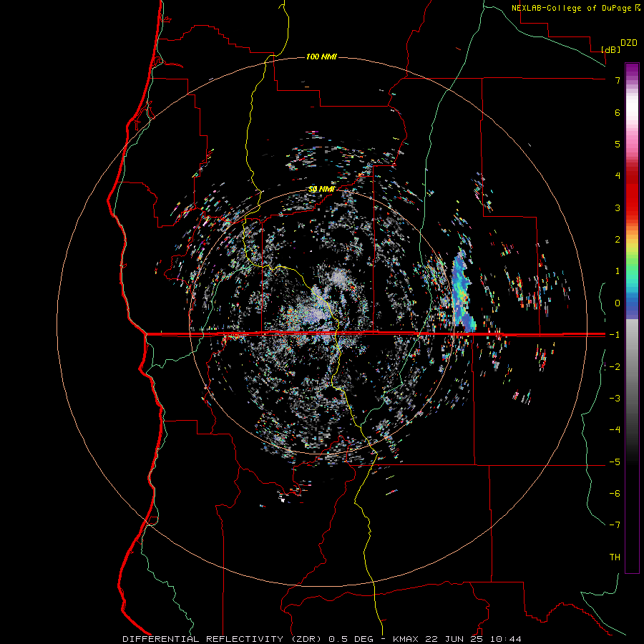644x644 pixels.
Task: Click the -3 tick label on scale
Action: pyautogui.click(x=615, y=399)
